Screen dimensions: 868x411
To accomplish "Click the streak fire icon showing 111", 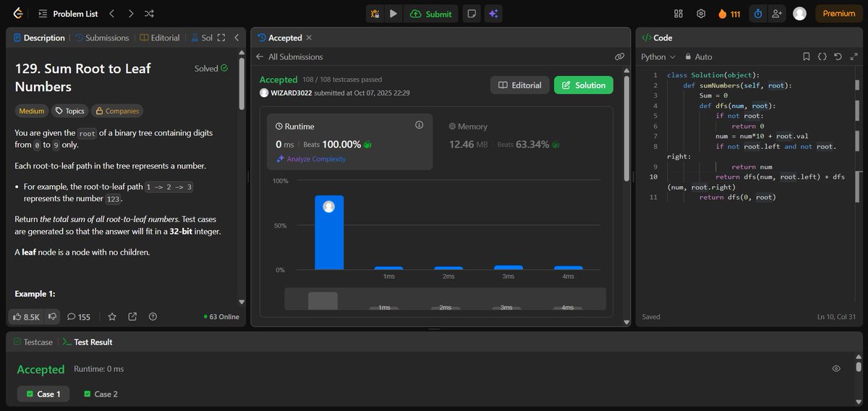I will [x=728, y=13].
